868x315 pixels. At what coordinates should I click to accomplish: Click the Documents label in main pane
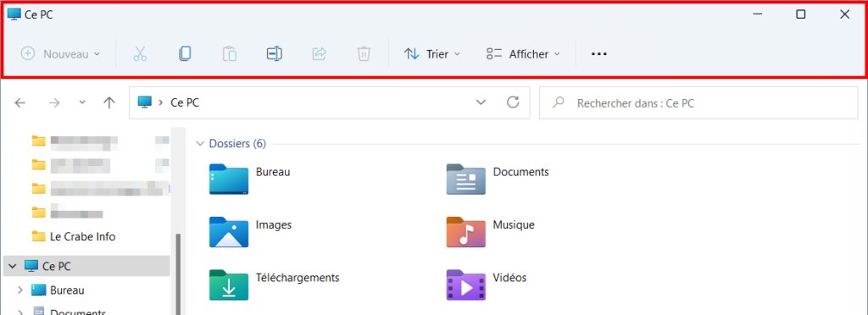coord(521,172)
